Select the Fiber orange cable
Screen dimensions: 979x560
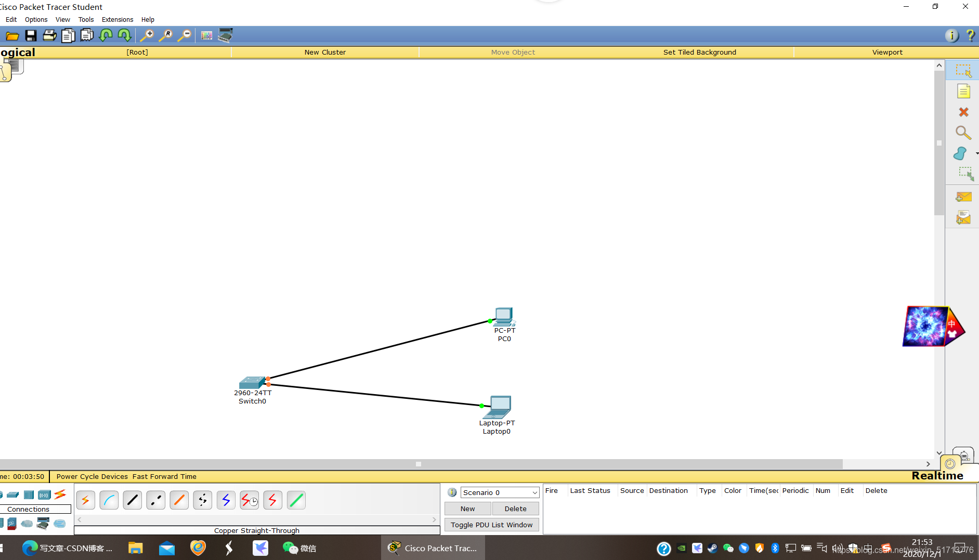179,500
